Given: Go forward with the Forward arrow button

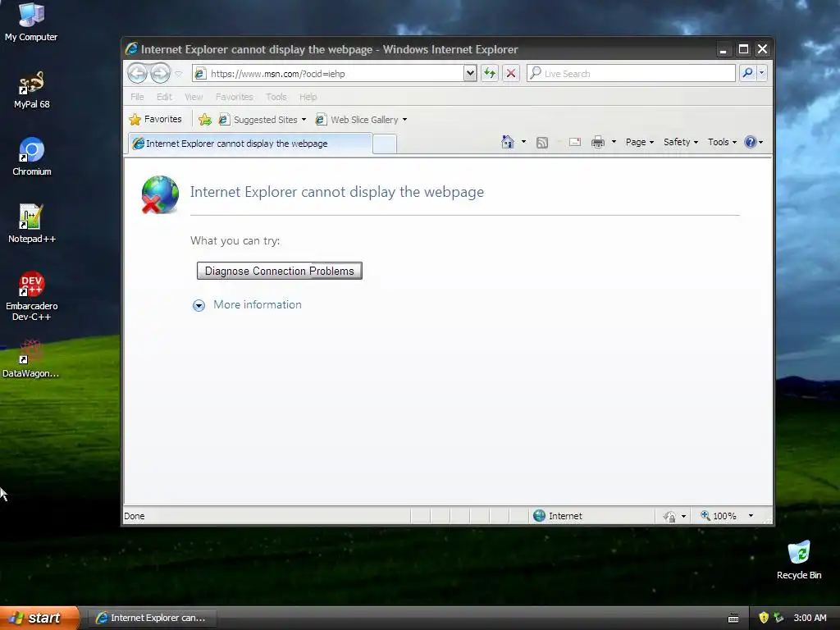Looking at the screenshot, I should click(160, 73).
